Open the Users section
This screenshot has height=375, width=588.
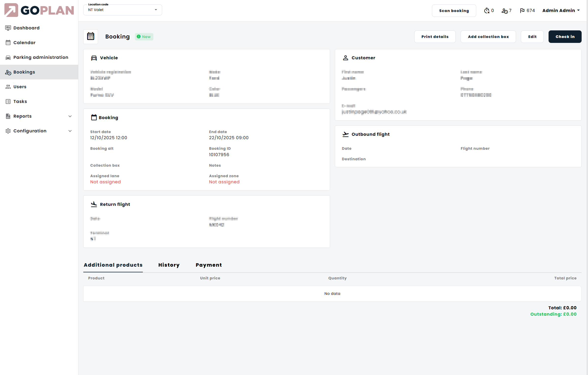20,87
